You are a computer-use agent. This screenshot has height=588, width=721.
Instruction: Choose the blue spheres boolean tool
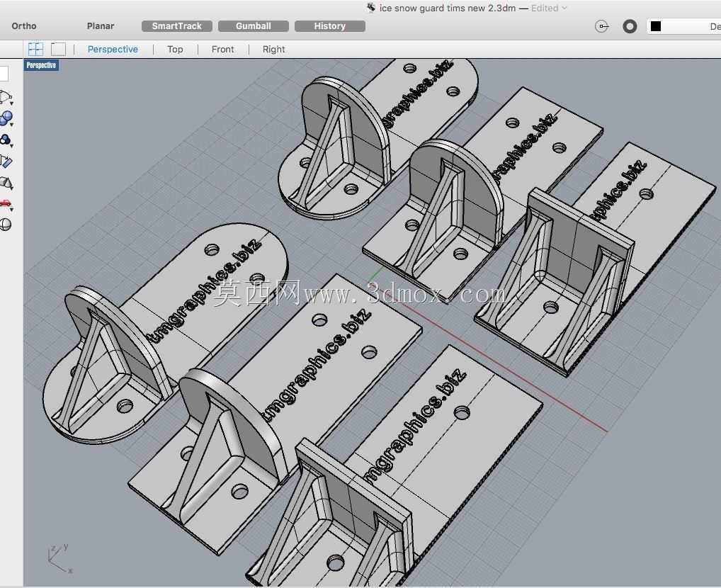coord(6,119)
